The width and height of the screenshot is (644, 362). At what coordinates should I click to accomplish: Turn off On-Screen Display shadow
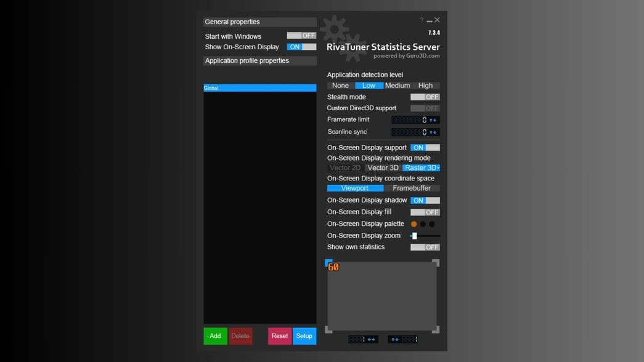click(426, 200)
